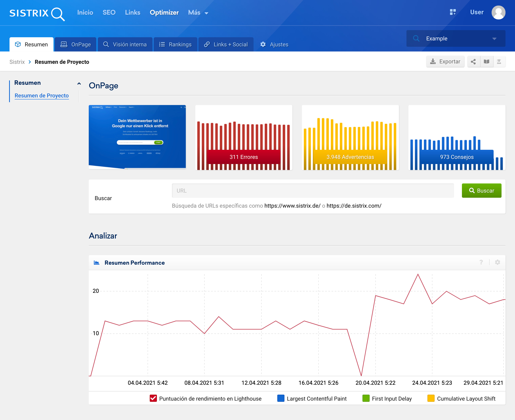This screenshot has height=420, width=515.
Task: Open the help question mark on Resumen Performance
Action: pyautogui.click(x=481, y=262)
